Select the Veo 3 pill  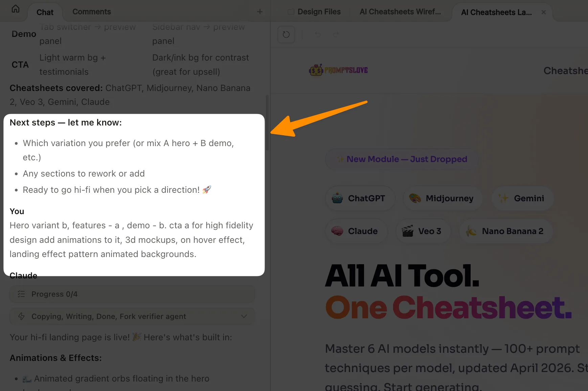point(423,231)
